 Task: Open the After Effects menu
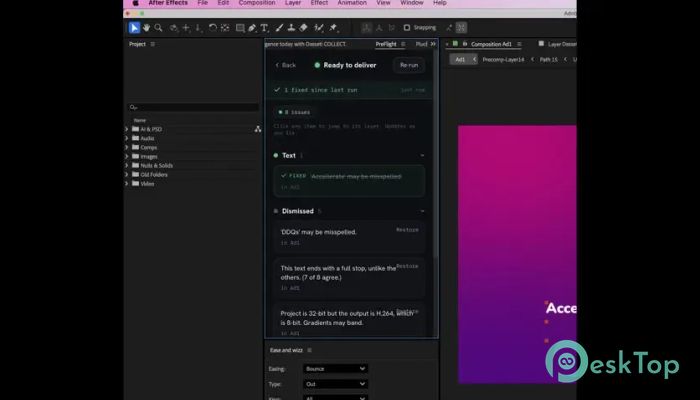pos(168,3)
